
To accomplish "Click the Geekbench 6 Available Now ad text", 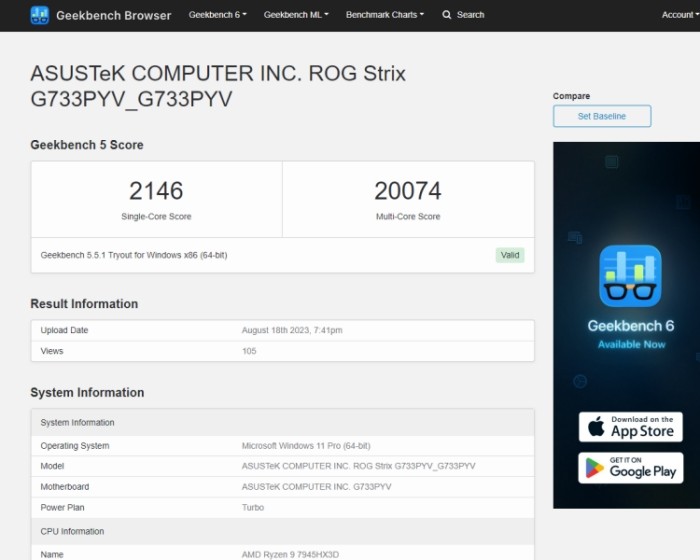I will 631,334.
